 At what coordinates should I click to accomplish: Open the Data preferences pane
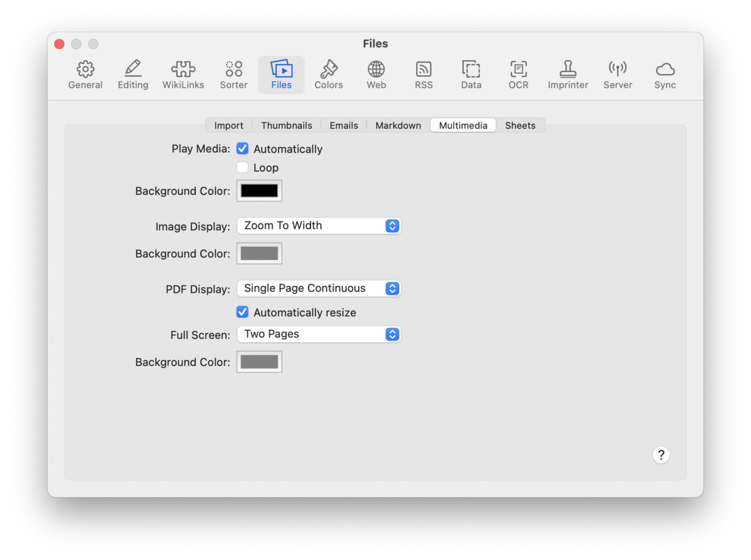pyautogui.click(x=471, y=75)
